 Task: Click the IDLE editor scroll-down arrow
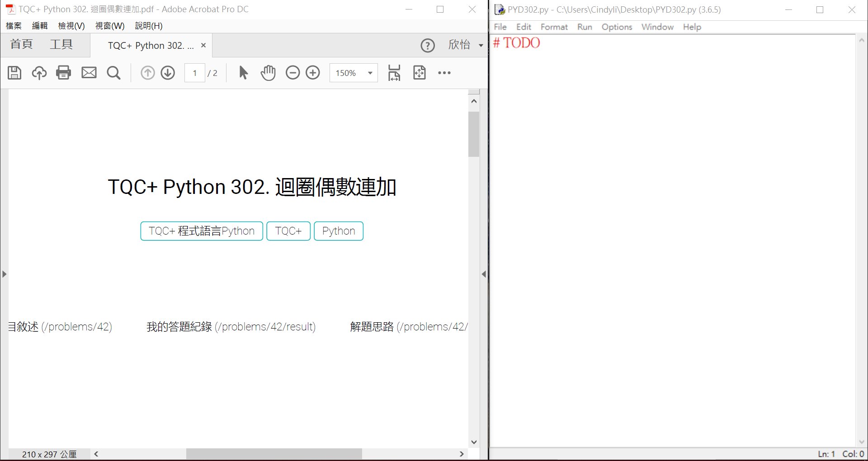tap(861, 442)
